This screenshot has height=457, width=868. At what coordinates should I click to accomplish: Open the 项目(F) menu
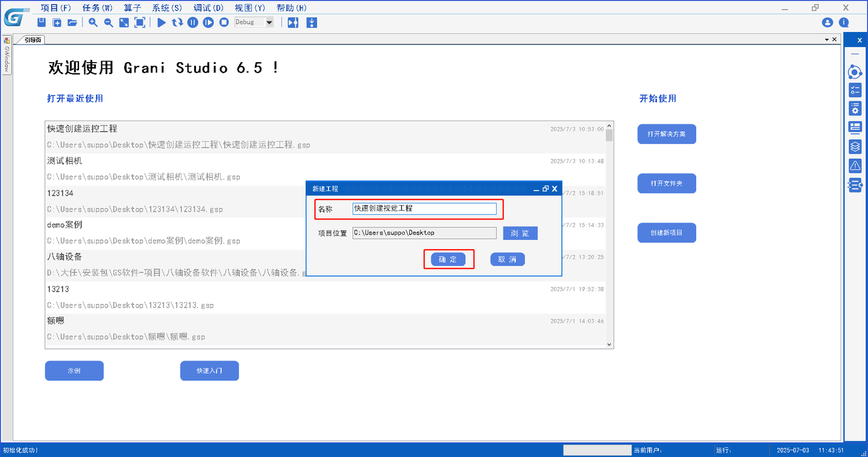[x=55, y=8]
